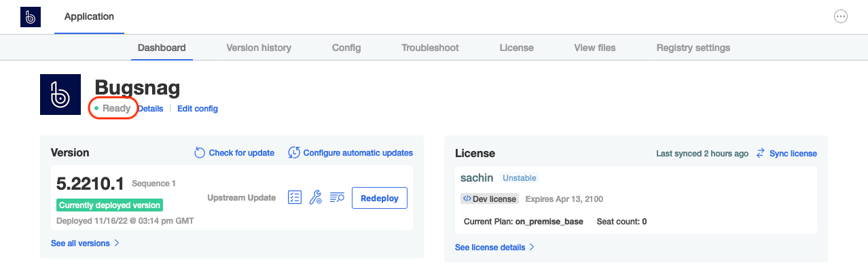Open the three-dot menu at top right
This screenshot has width=868, height=272.
point(841,17)
